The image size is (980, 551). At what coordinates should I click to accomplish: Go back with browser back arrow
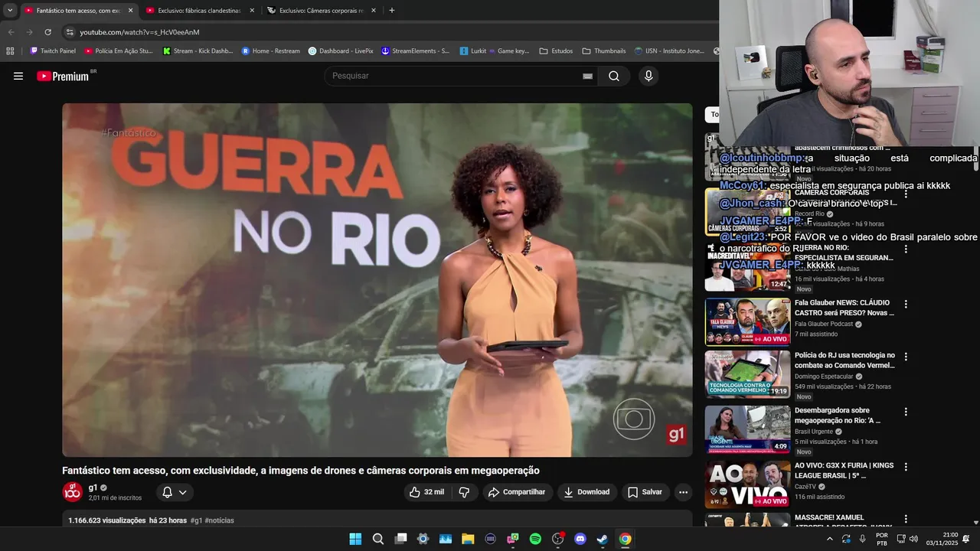[x=11, y=32]
